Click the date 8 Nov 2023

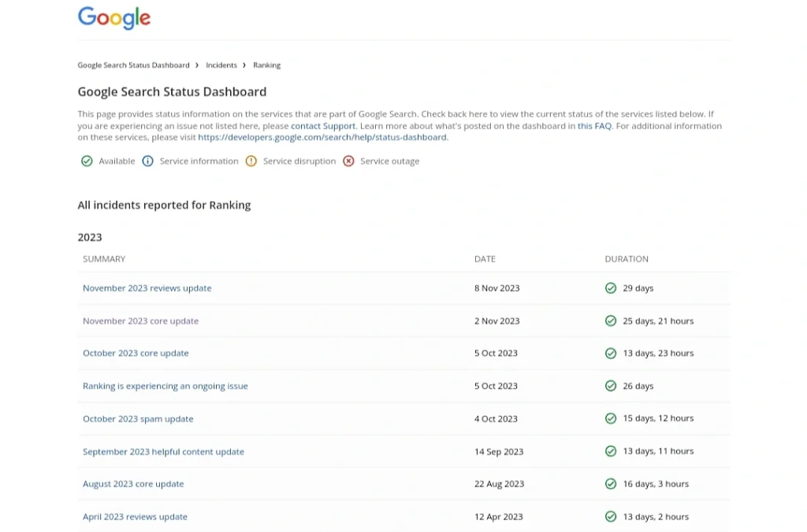[496, 288]
